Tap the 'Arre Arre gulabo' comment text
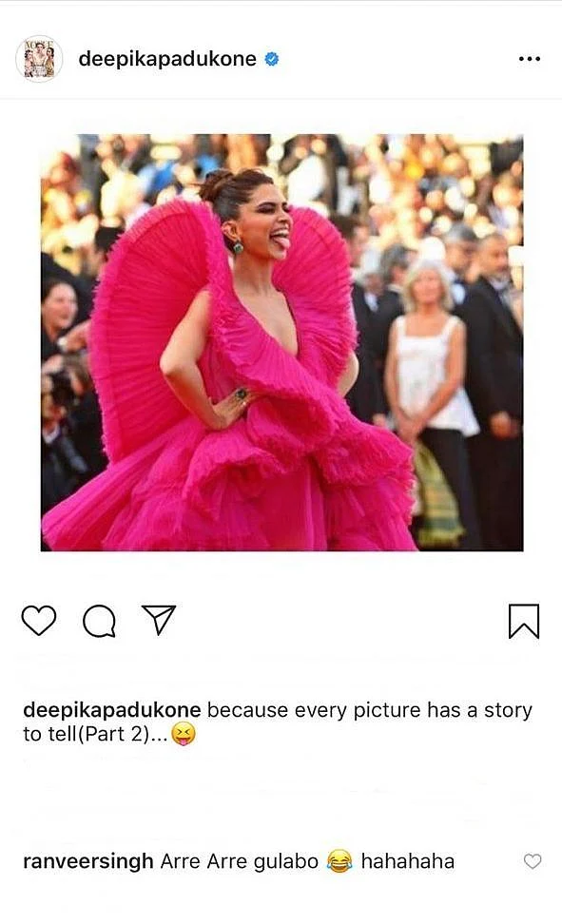 coord(240,861)
